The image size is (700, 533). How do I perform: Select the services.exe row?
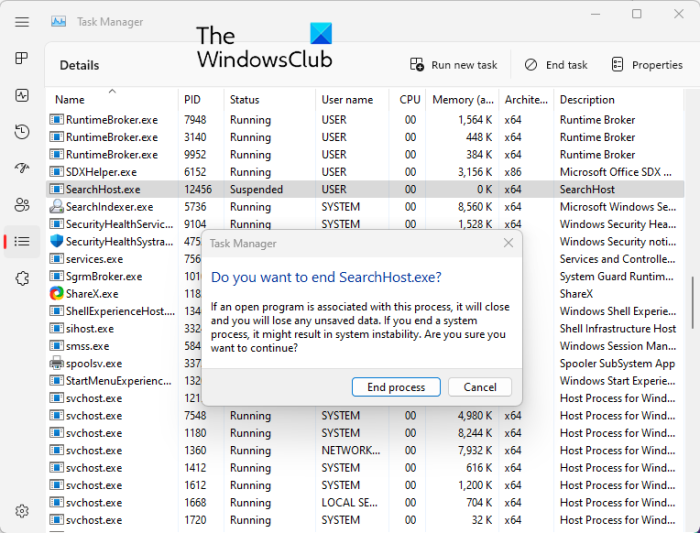coord(365,259)
